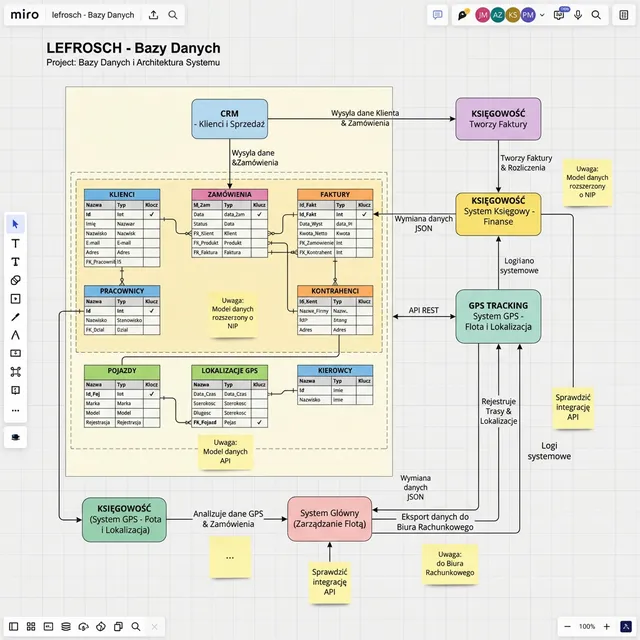640x640 pixels.
Task: Select the diagonal Pen tool
Action: click(16, 317)
